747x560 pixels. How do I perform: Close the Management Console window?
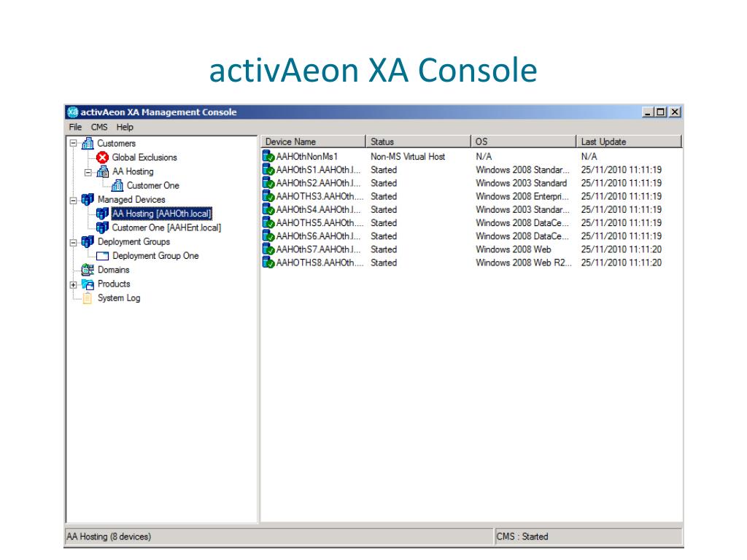coord(675,112)
